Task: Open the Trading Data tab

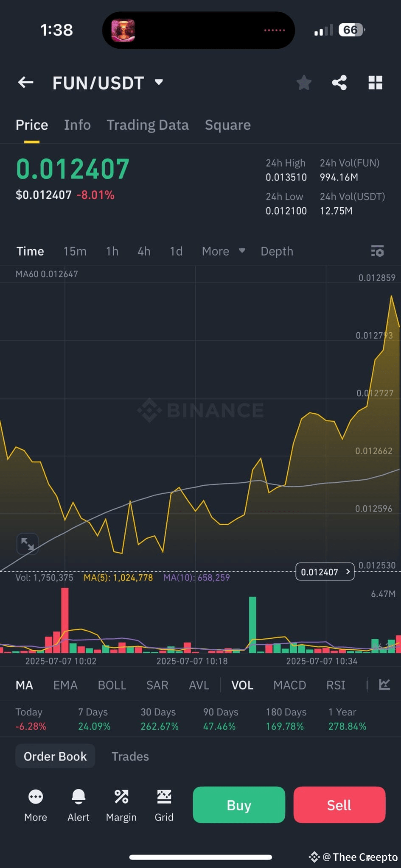Action: point(148,125)
